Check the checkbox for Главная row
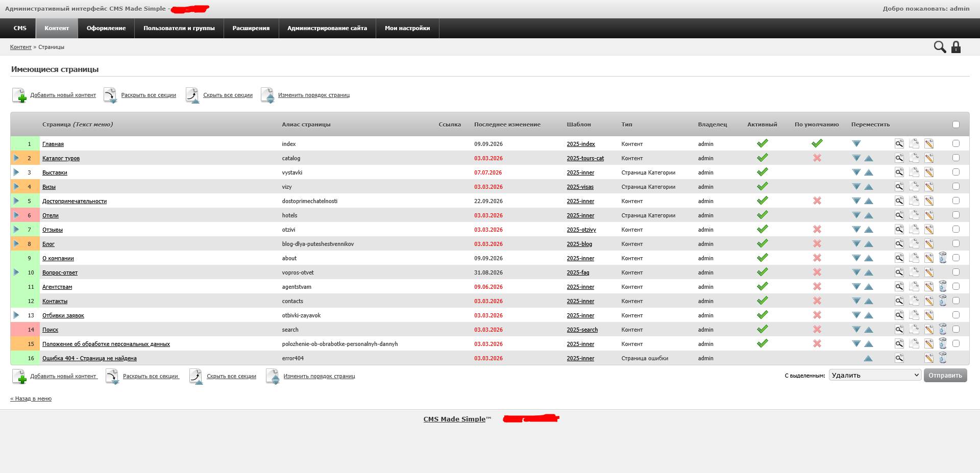The height and width of the screenshot is (473, 980). click(x=956, y=143)
